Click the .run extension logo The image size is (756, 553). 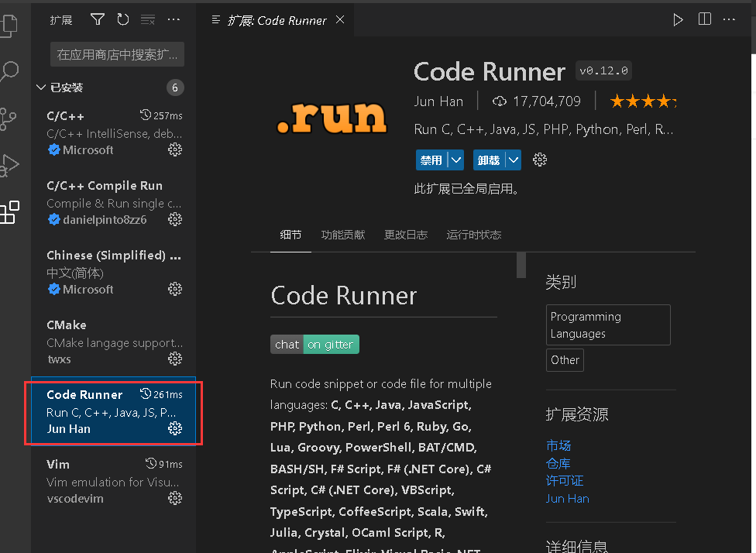332,117
